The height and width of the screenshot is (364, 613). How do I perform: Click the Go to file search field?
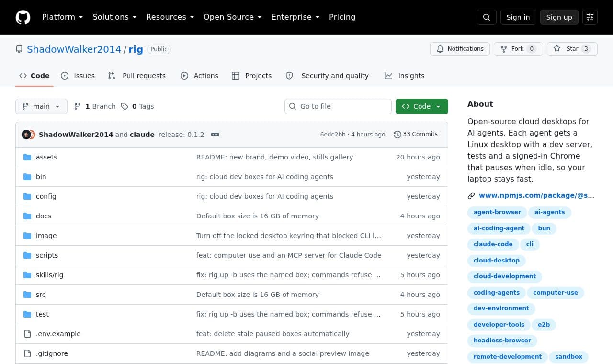[338, 106]
